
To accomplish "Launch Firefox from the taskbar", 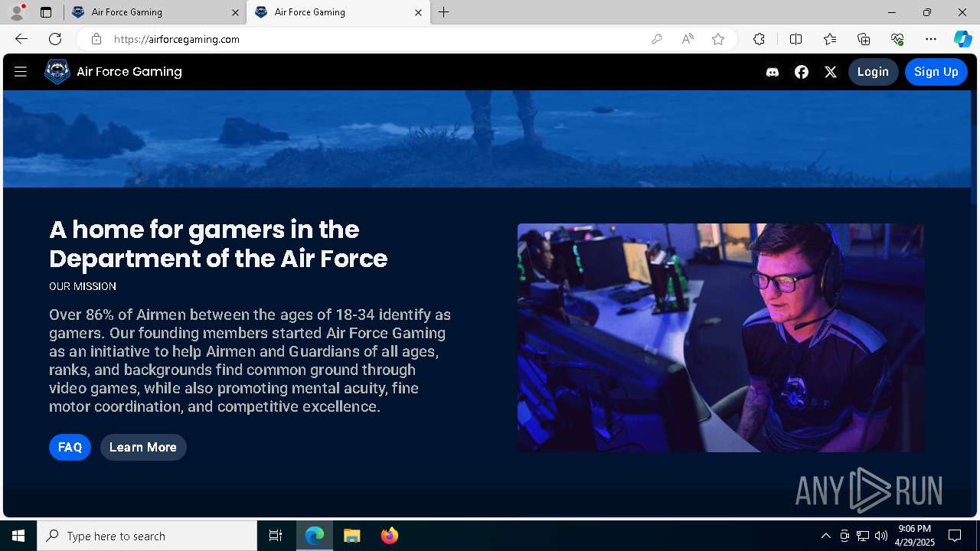I will coord(390,536).
